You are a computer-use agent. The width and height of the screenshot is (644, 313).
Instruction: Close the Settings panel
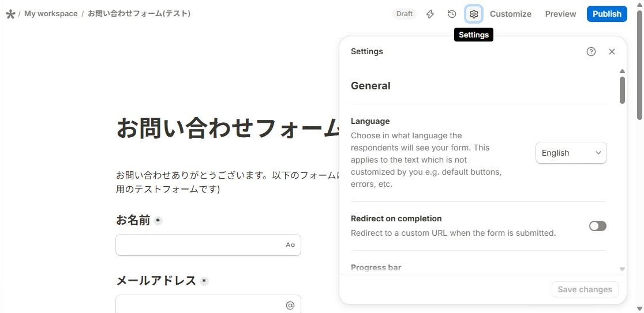point(612,51)
